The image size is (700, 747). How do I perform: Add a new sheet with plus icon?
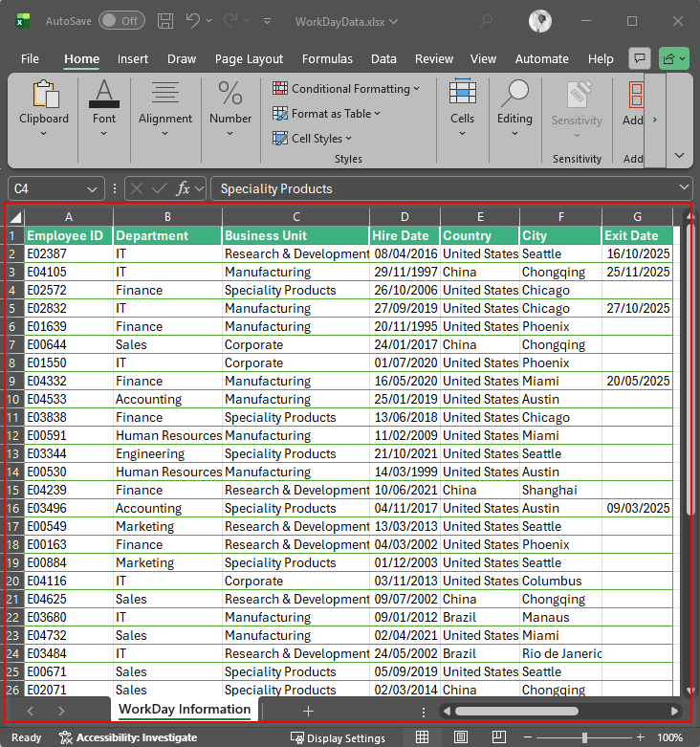tap(308, 712)
